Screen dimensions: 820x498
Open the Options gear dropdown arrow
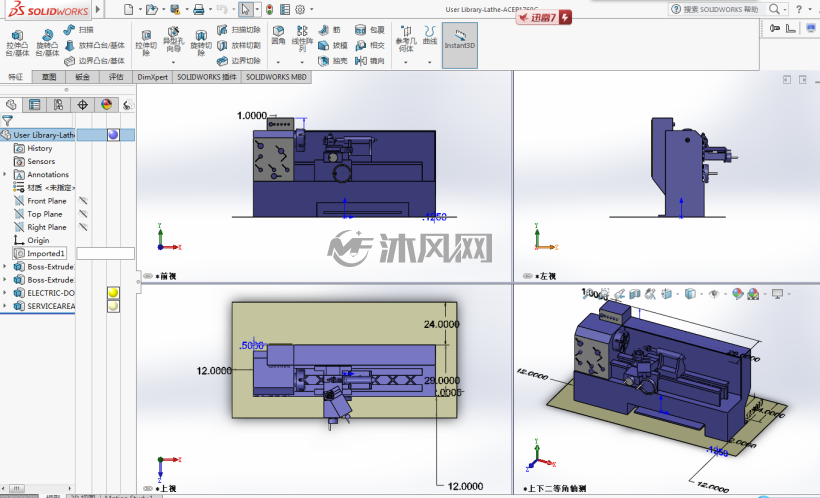tap(312, 9)
